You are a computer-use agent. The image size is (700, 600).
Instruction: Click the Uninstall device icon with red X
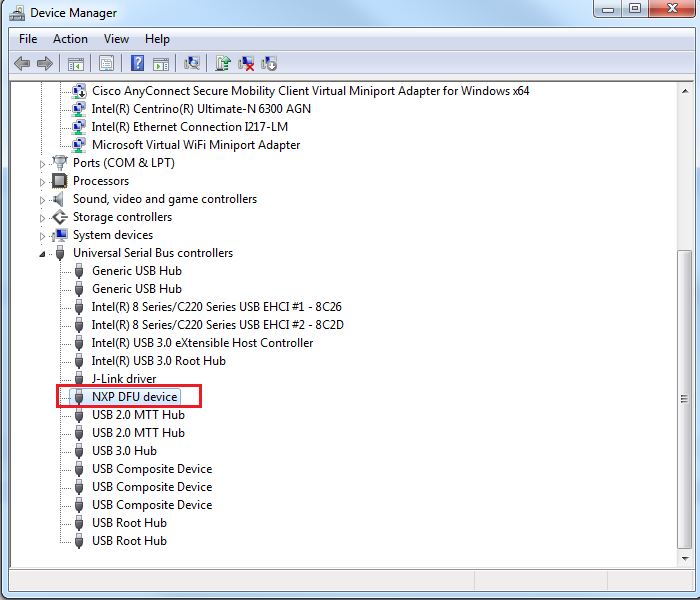pos(246,63)
